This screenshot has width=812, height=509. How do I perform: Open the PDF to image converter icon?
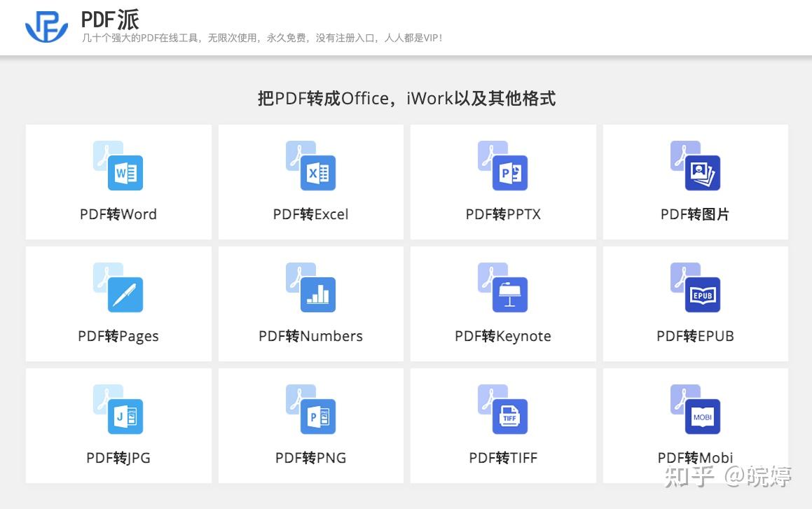click(x=696, y=165)
